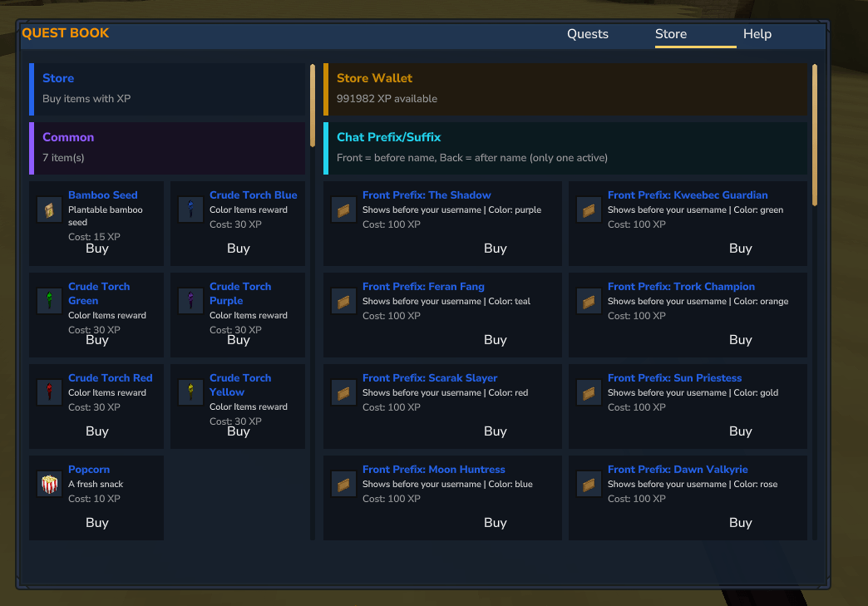Click the Crude Torch Purple icon
This screenshot has width=868, height=606.
[190, 301]
